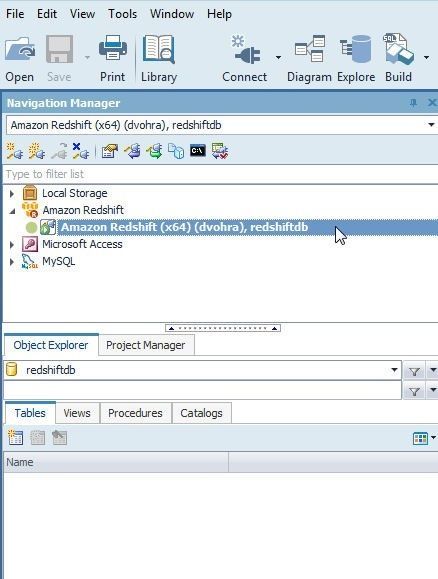Viewport: 438px width, 579px height.
Task: Click the Open folder icon
Action: coord(20,49)
